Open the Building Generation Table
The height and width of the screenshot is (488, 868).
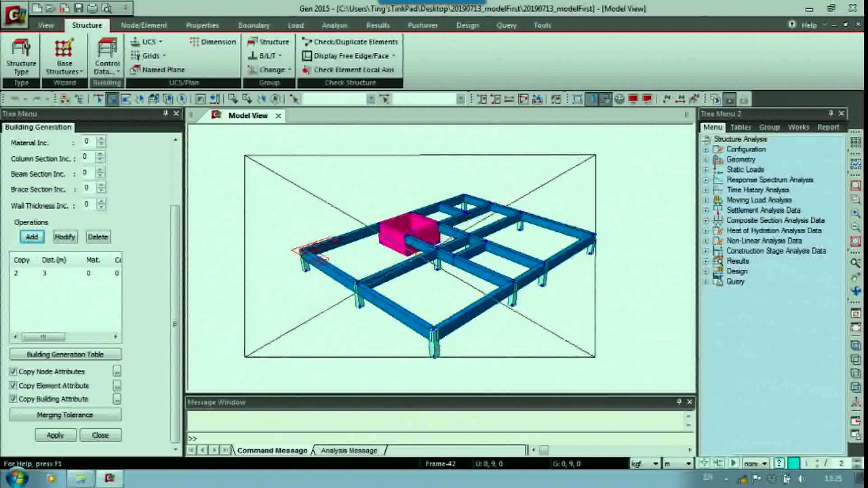coord(65,354)
